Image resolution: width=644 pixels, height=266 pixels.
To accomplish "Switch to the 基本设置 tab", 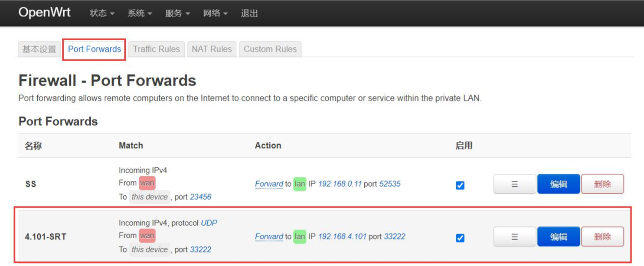I will point(39,49).
